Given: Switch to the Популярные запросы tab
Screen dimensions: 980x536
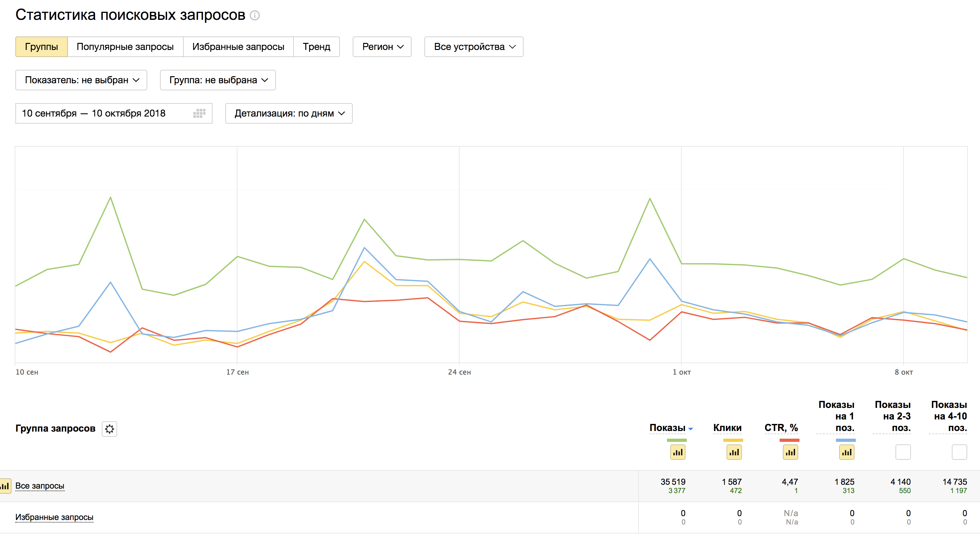Looking at the screenshot, I should pyautogui.click(x=125, y=47).
